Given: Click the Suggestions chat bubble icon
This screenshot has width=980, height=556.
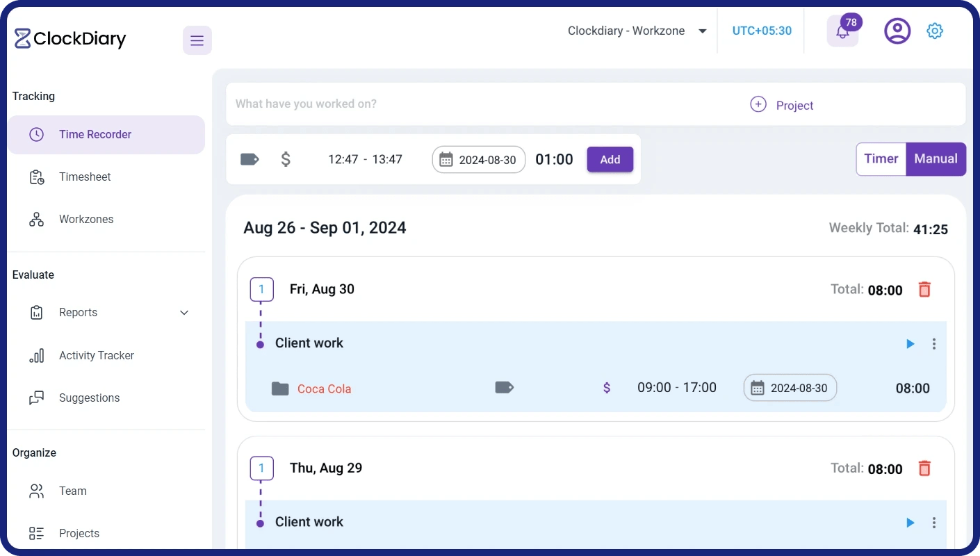Looking at the screenshot, I should 36,398.
